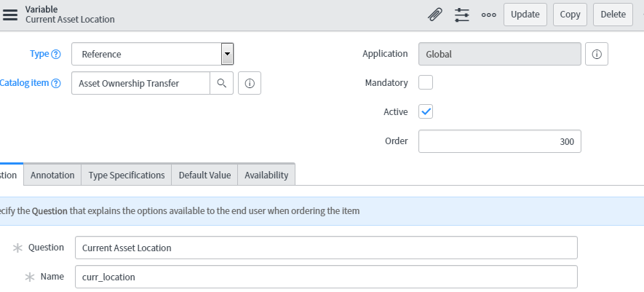
Task: Click the 'Current Asset Location' header title
Action: click(70, 20)
